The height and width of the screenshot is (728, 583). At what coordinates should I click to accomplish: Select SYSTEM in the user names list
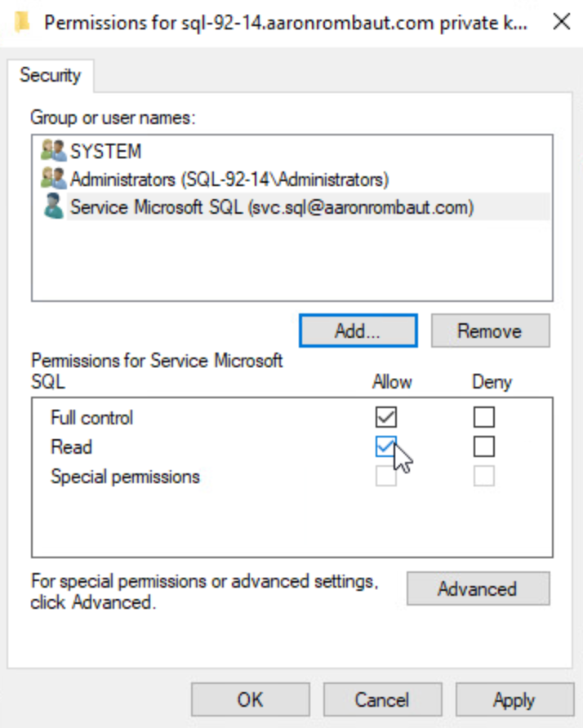tap(105, 152)
